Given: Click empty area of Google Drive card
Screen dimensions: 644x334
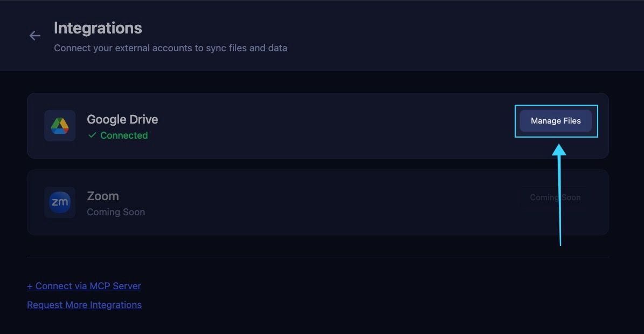Looking at the screenshot, I should pos(329,126).
